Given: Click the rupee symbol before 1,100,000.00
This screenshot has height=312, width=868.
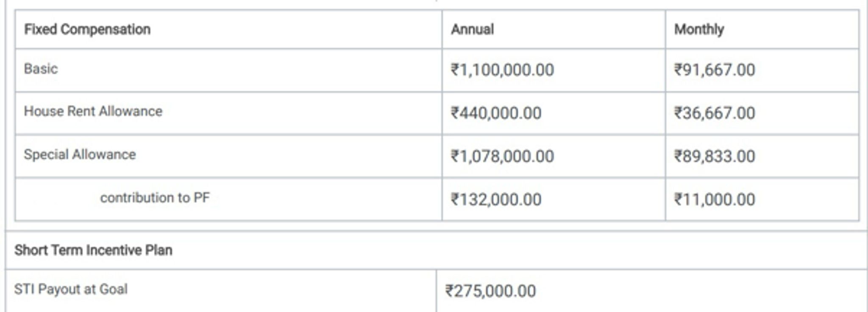Looking at the screenshot, I should coord(455,70).
